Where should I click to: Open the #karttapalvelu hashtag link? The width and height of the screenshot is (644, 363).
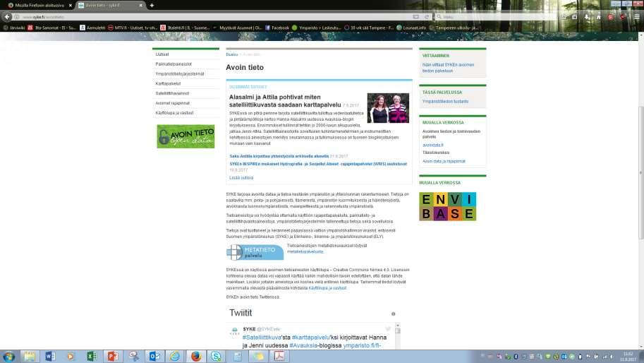coord(311,338)
